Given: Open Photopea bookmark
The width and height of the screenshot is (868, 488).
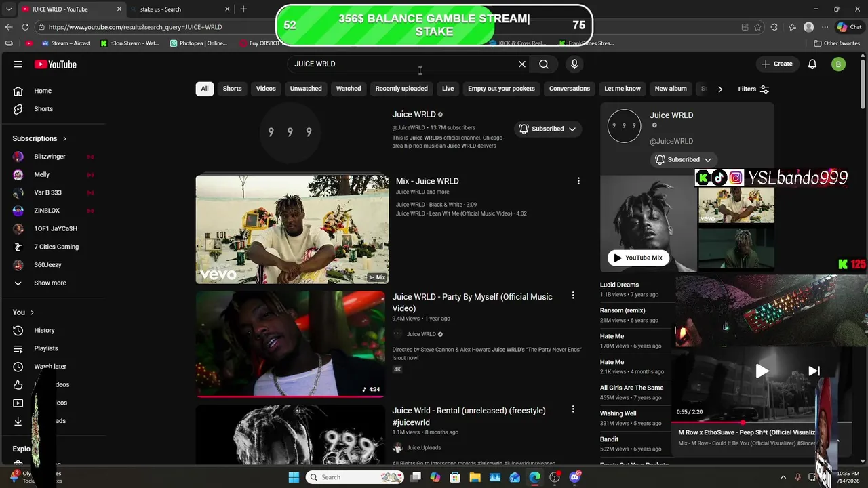Looking at the screenshot, I should [x=199, y=43].
